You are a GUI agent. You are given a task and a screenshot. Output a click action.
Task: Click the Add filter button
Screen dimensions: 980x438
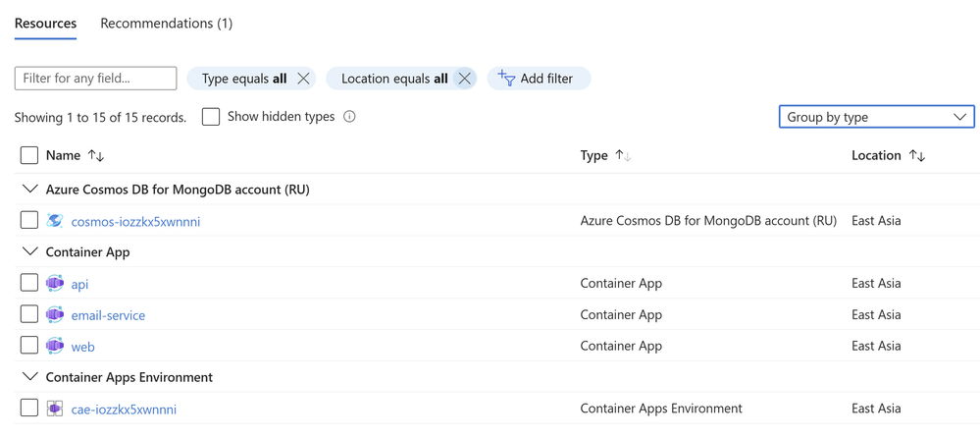point(537,79)
